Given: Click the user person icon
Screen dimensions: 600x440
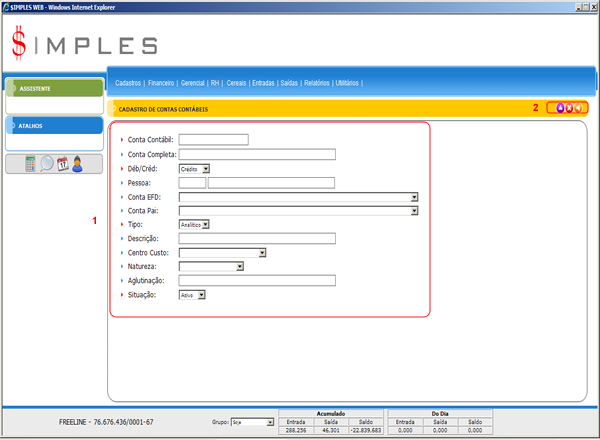Looking at the screenshot, I should click(77, 164).
